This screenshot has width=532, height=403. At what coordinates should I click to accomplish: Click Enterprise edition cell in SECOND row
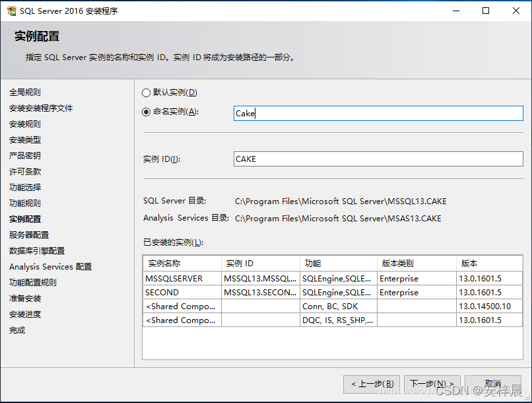pyautogui.click(x=416, y=292)
